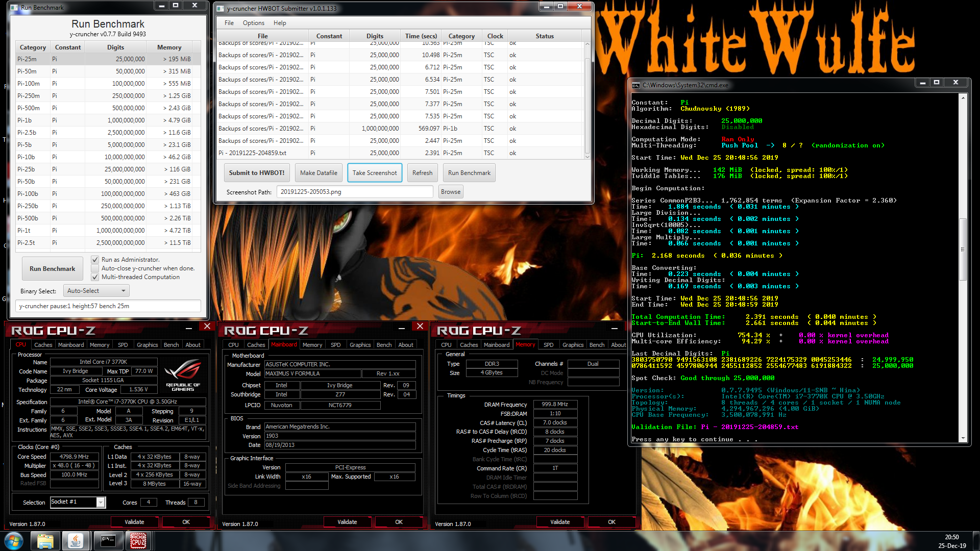980x551 pixels.
Task: Click Run Benchmark button in left window
Action: [52, 269]
